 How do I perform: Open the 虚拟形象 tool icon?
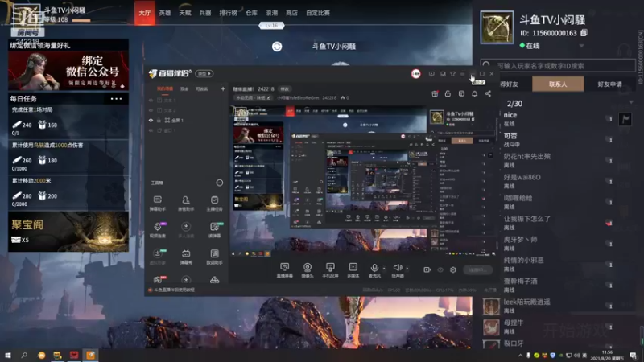click(157, 257)
